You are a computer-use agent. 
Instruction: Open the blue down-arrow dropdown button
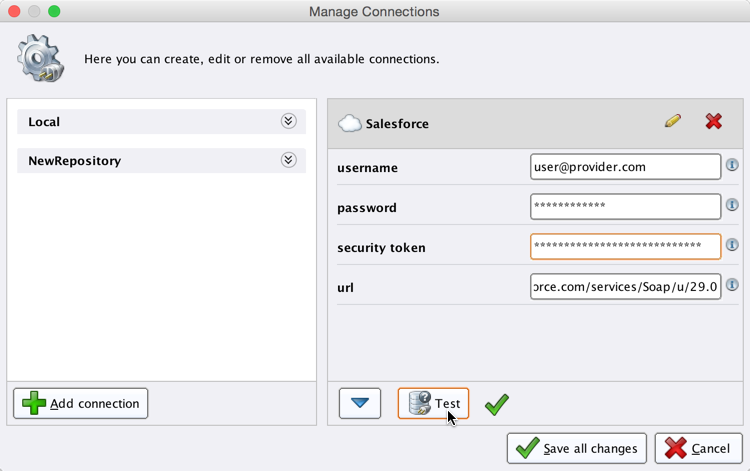tap(360, 403)
